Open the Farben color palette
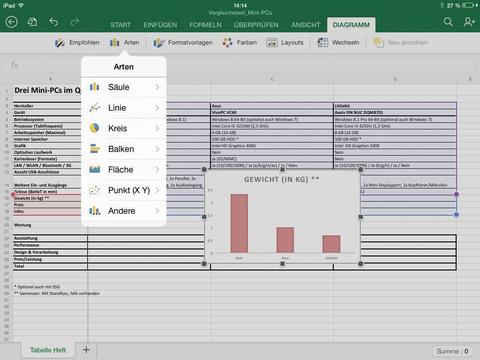Viewport: 480px width, 360px height. pyautogui.click(x=240, y=43)
